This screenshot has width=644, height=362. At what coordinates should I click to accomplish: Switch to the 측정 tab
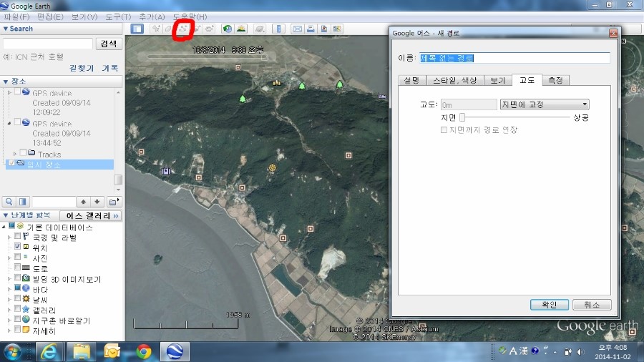(555, 80)
